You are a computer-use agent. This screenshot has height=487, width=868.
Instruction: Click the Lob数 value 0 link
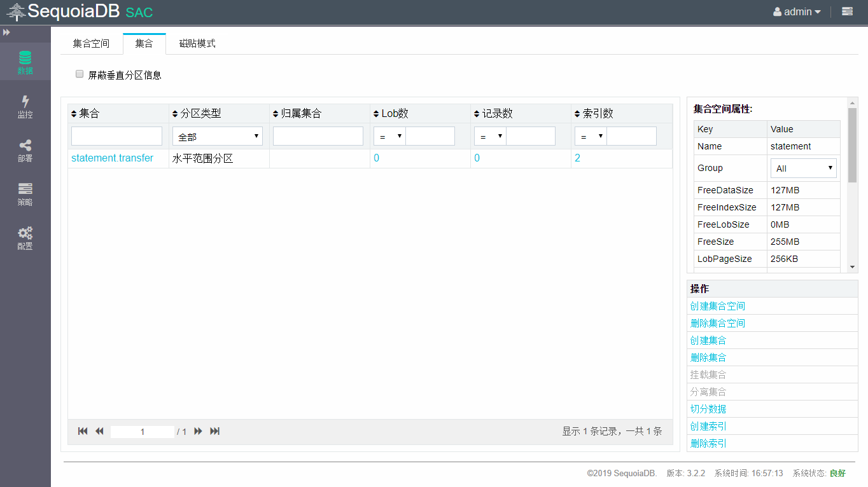pyautogui.click(x=376, y=158)
